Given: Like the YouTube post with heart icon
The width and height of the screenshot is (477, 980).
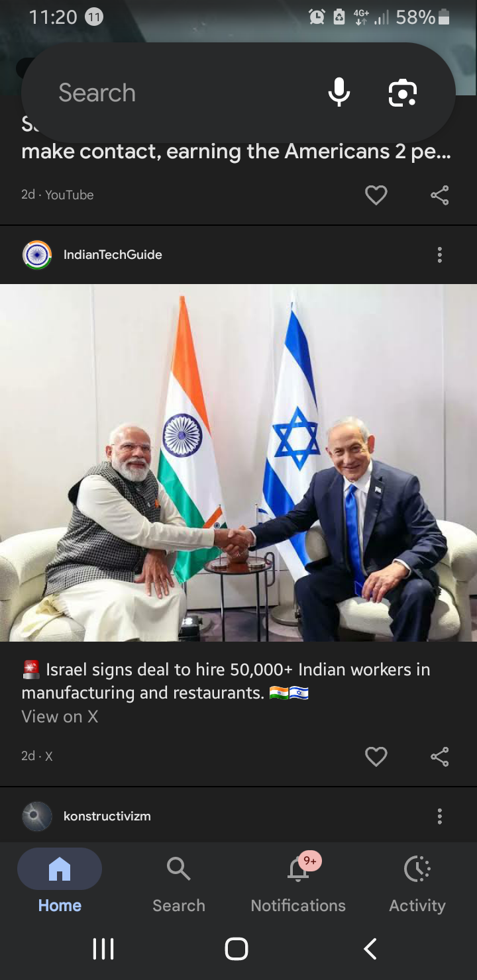Looking at the screenshot, I should [x=376, y=195].
